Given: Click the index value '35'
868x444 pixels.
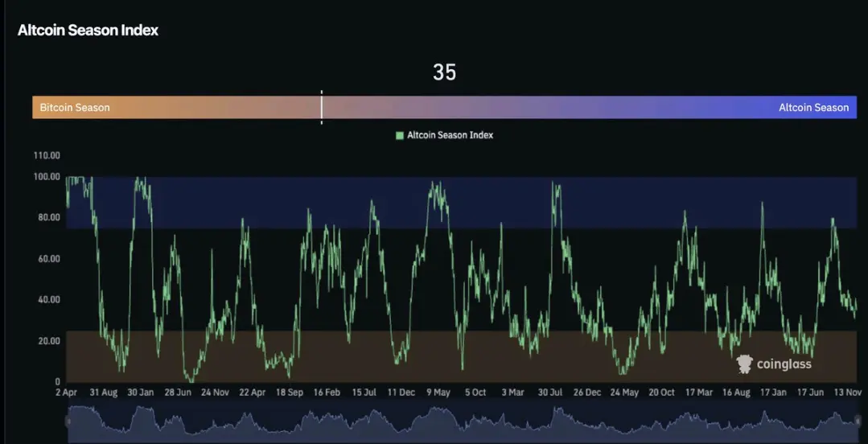Looking at the screenshot, I should pos(445,72).
